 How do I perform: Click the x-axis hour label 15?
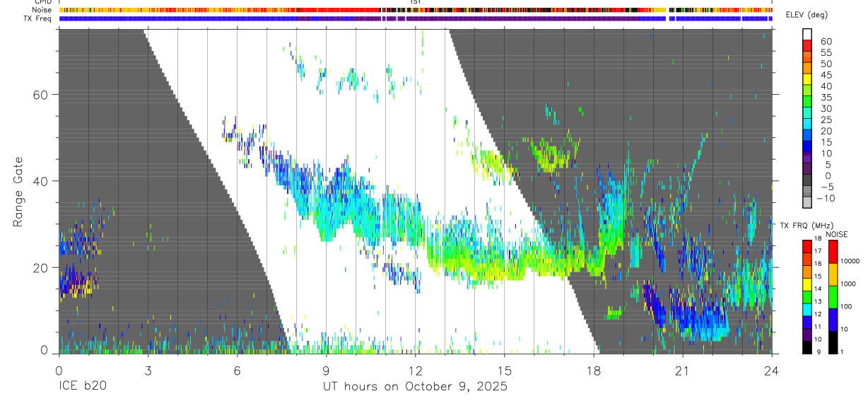click(x=504, y=370)
